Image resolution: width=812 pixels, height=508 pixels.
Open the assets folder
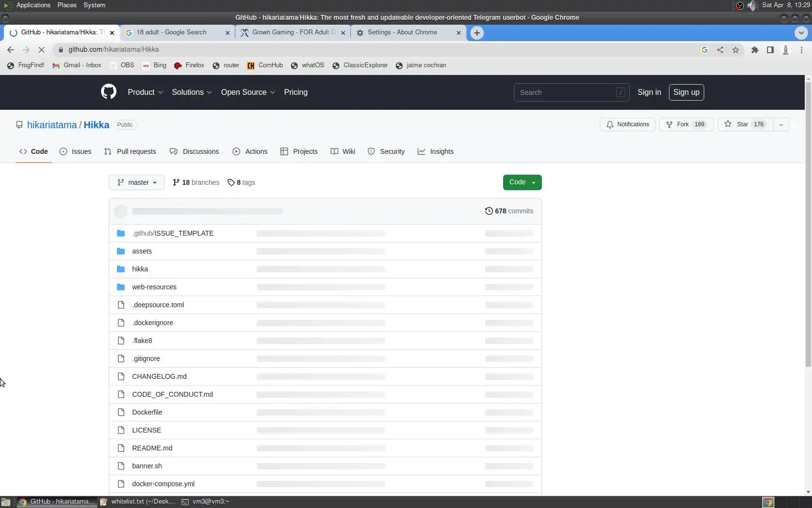pos(142,251)
